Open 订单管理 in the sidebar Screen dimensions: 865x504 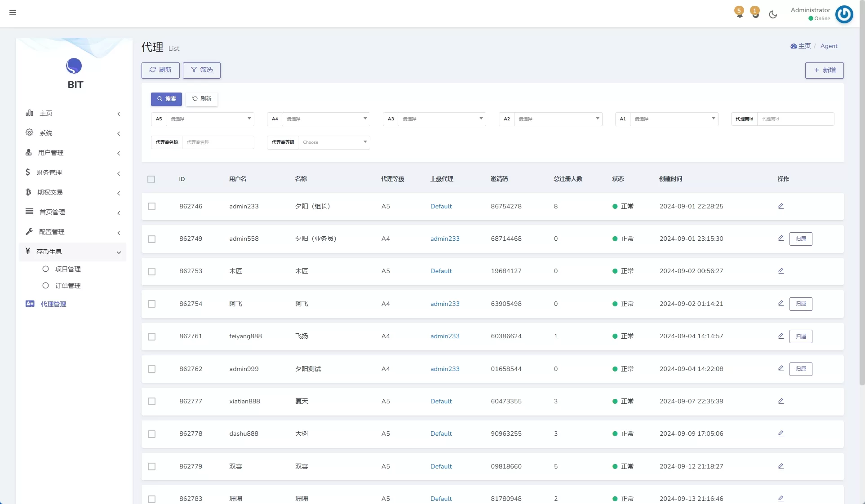pyautogui.click(x=67, y=286)
